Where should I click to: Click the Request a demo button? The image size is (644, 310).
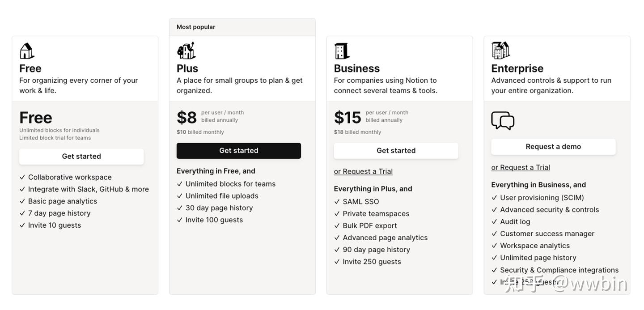tap(553, 147)
